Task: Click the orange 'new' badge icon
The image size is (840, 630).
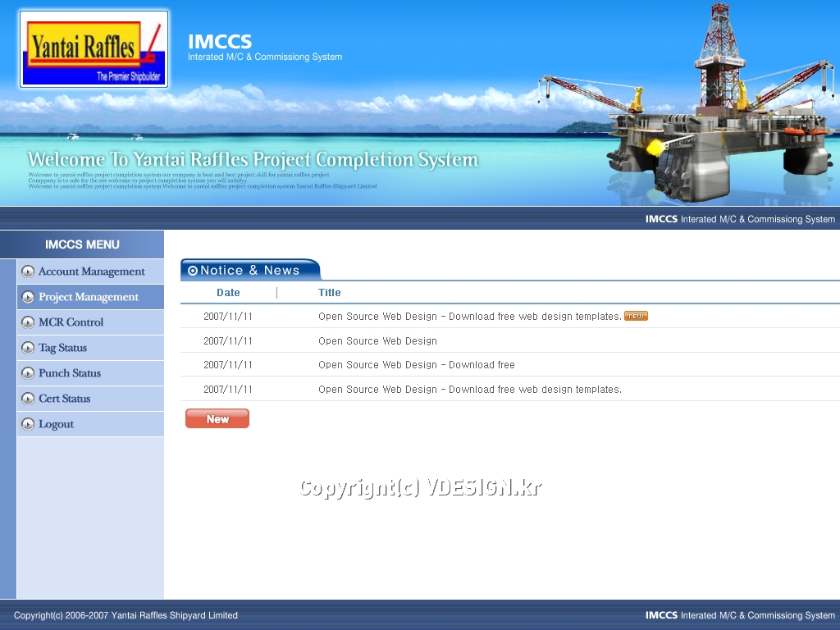Action: coord(636,316)
